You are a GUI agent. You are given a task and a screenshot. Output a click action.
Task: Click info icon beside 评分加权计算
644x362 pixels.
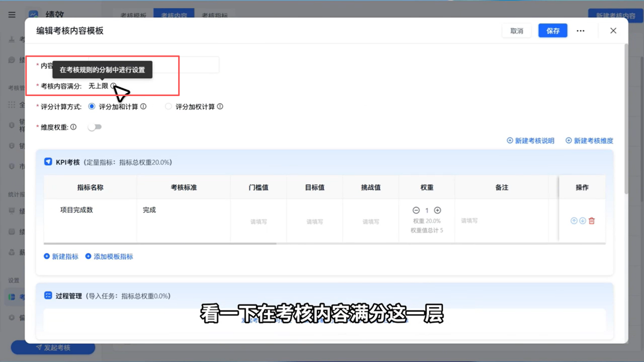[220, 106]
